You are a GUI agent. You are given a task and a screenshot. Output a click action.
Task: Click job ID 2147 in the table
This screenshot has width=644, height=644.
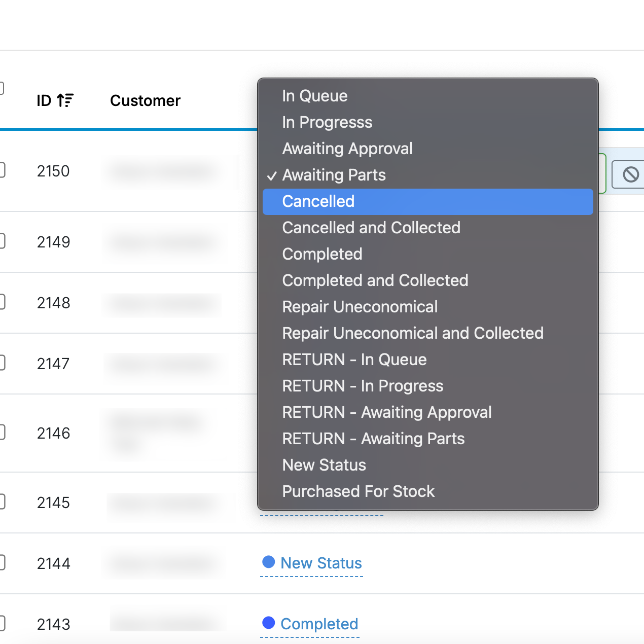click(x=53, y=364)
